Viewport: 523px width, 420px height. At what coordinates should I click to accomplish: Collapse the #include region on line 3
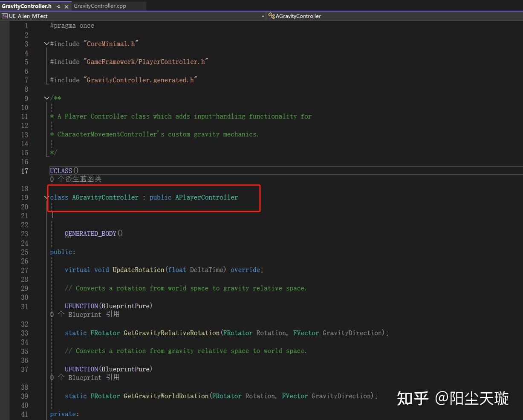pos(46,43)
